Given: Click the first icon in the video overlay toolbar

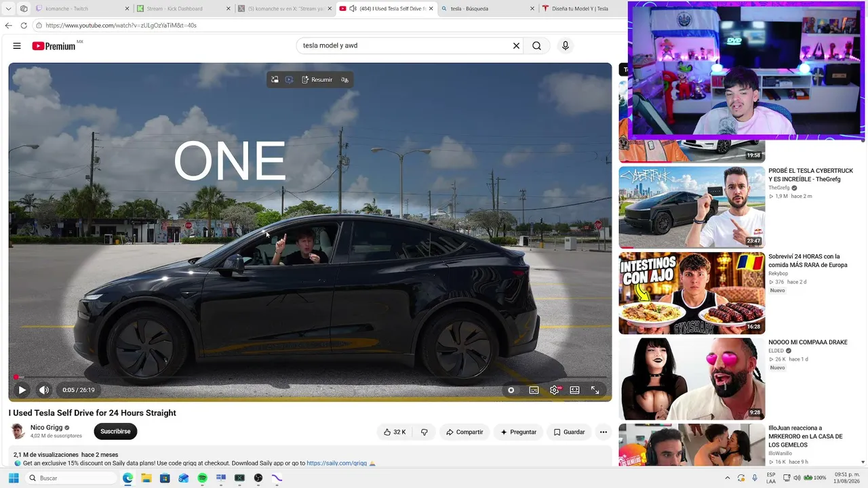Looking at the screenshot, I should (275, 79).
